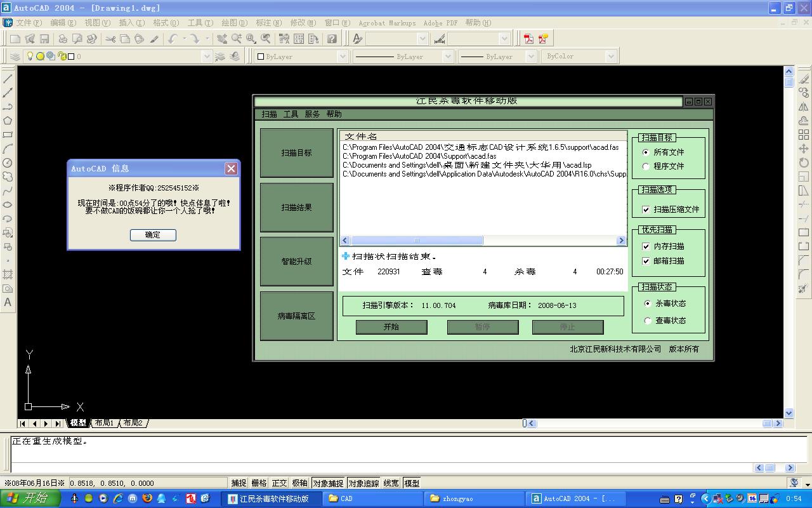This screenshot has width=812, height=508.
Task: Switch to the 布局1 layout tab
Action: click(104, 423)
